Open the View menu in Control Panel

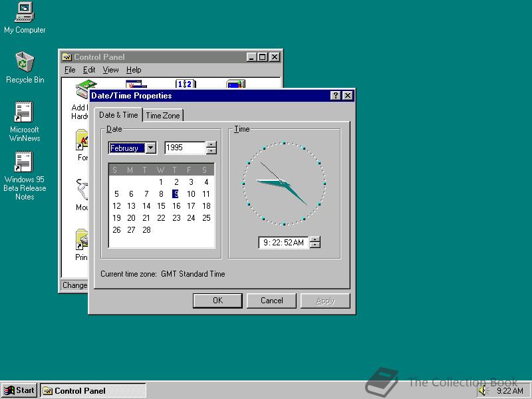[x=110, y=70]
